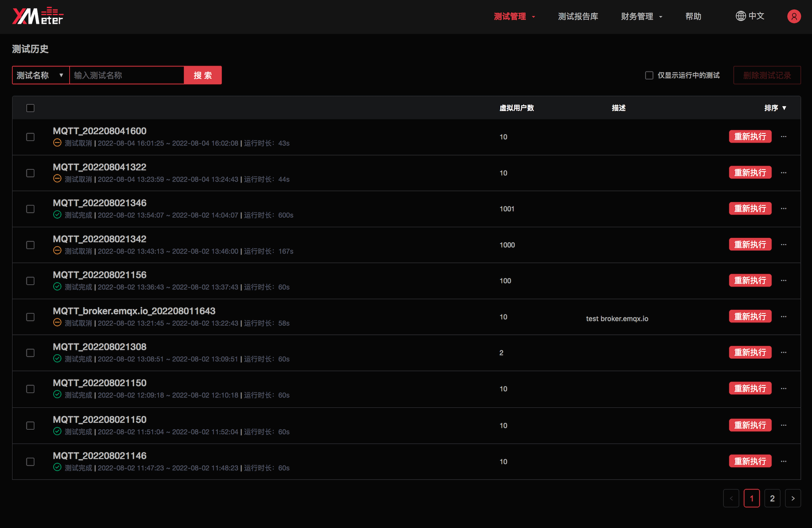Viewport: 812px width, 528px height.
Task: Check the box for MQTT_202208021156
Action: pos(30,281)
